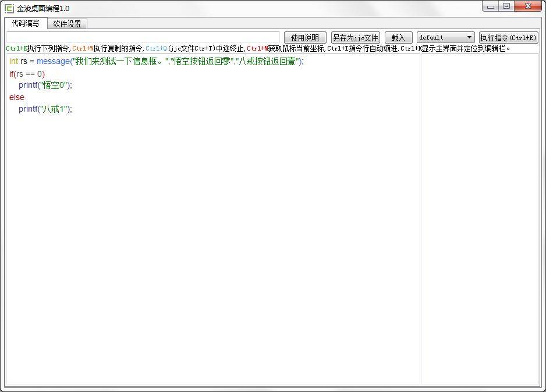
Task: Click the 金浚桌面编程 app icon in title bar
Action: pos(9,8)
